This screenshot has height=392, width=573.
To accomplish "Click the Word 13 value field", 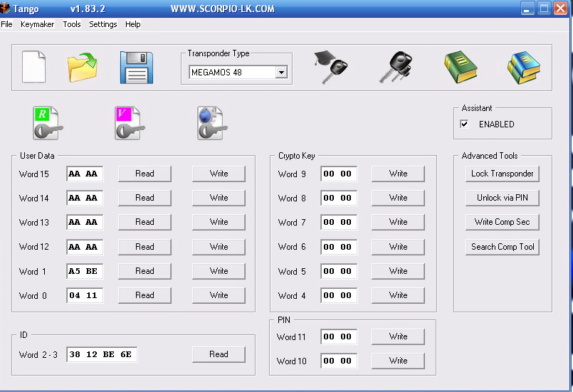I will (x=85, y=222).
